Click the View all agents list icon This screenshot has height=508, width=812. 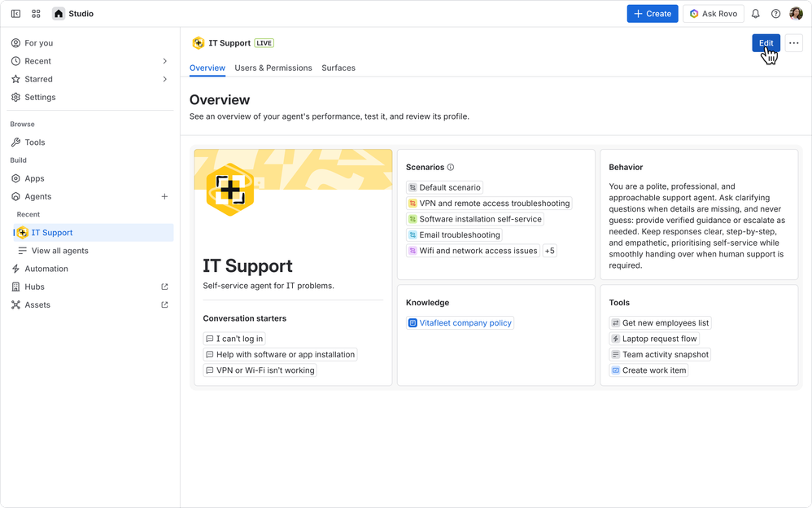(22, 251)
